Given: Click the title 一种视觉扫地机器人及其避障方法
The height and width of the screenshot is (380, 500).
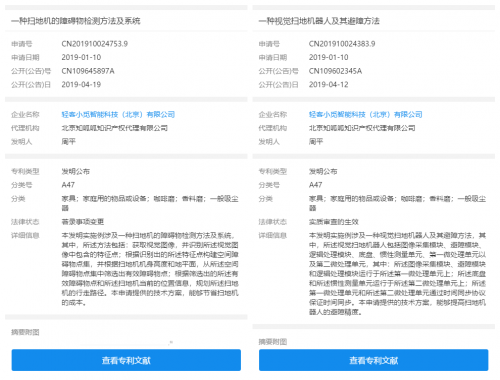Looking at the screenshot, I should (x=319, y=21).
